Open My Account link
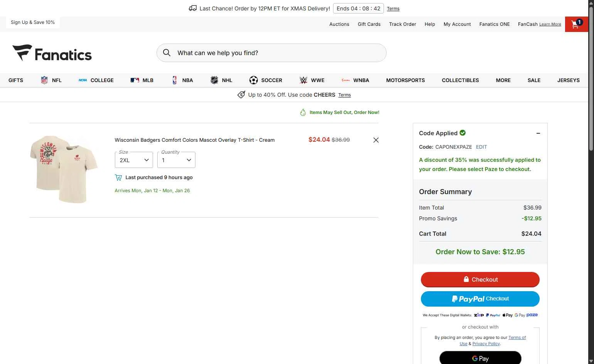594x364 pixels. pyautogui.click(x=457, y=24)
